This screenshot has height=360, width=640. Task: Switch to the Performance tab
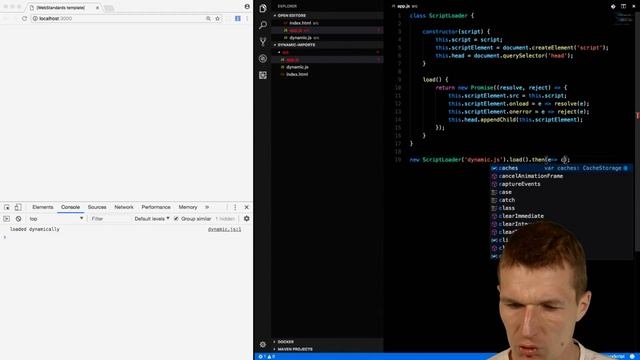tap(156, 207)
